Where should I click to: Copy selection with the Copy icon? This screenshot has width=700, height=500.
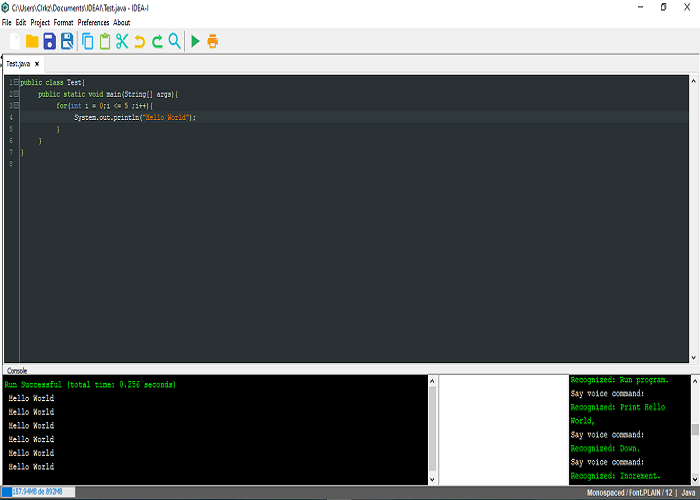click(x=88, y=41)
